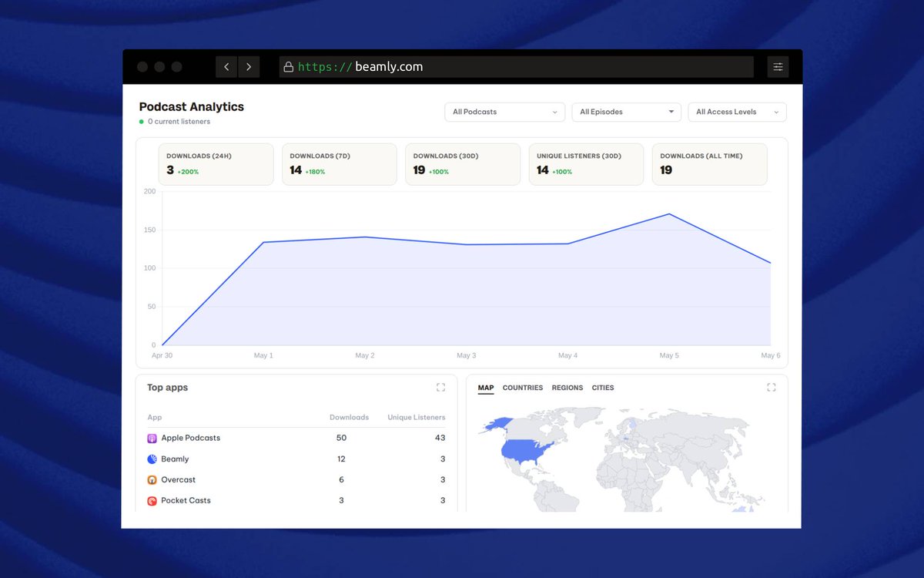The width and height of the screenshot is (924, 578).
Task: Sort by the Unique Listeners column header
Action: click(417, 418)
